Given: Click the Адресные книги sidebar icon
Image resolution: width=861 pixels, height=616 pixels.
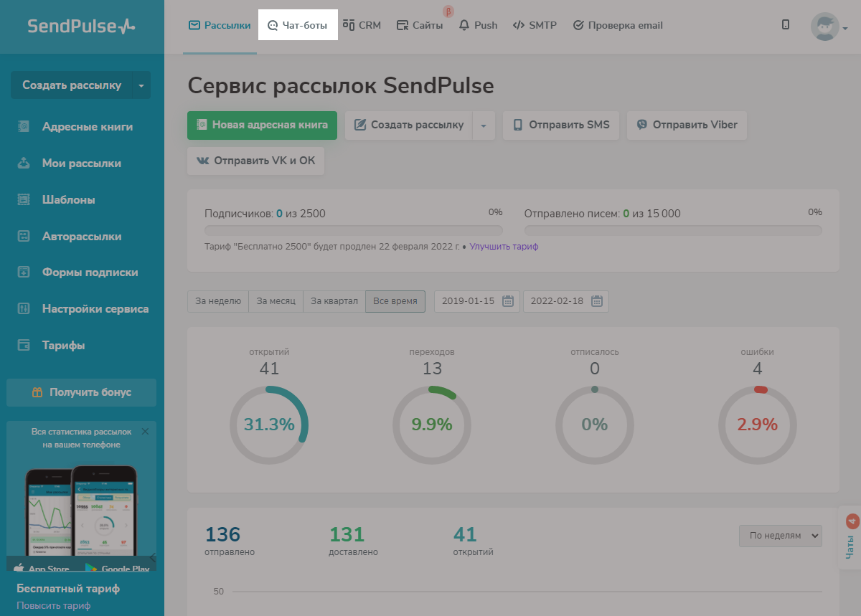Looking at the screenshot, I should coord(24,127).
